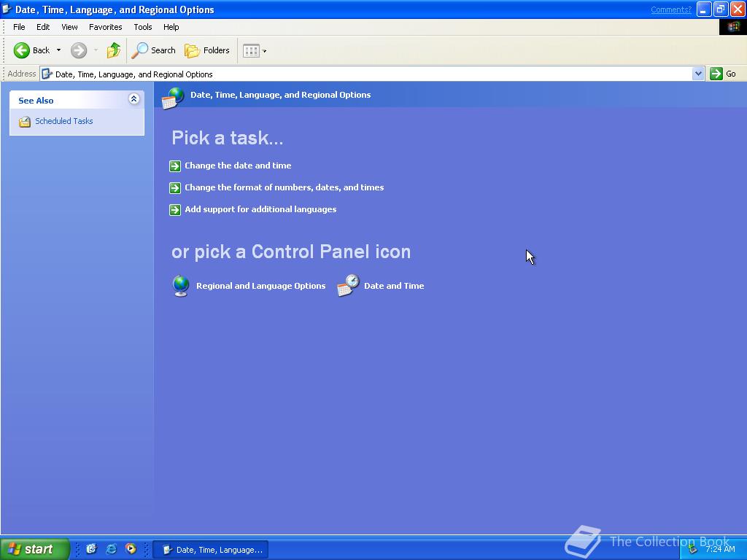
Task: Click the address bar page icon
Action: click(47, 74)
